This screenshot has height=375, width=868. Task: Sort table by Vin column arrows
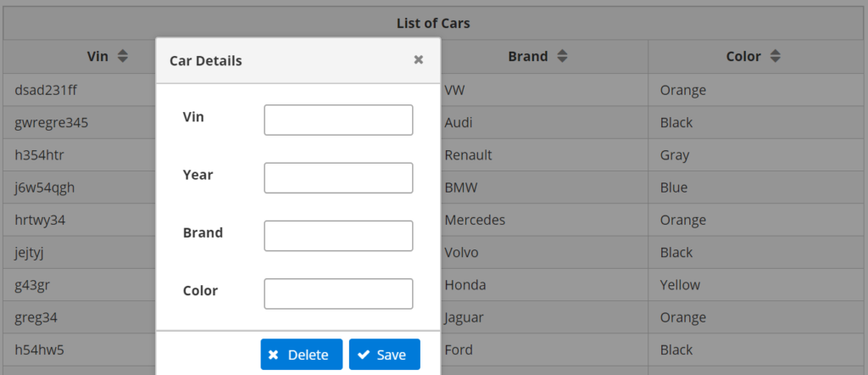(123, 56)
